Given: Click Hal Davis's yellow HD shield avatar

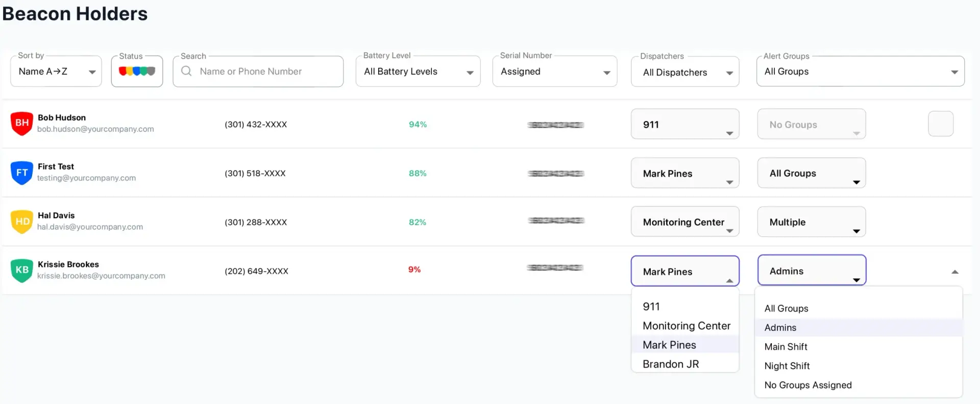Looking at the screenshot, I should pyautogui.click(x=22, y=222).
